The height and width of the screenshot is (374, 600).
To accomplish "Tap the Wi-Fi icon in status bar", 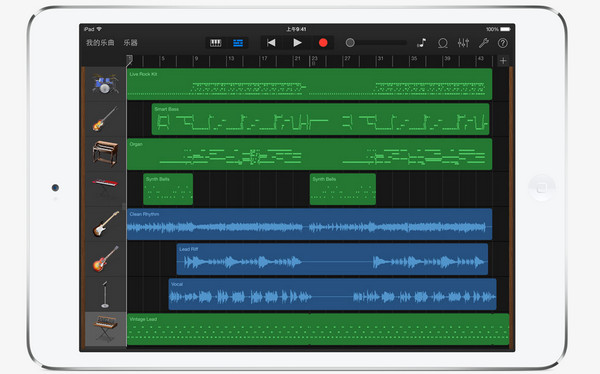I will coord(99,29).
